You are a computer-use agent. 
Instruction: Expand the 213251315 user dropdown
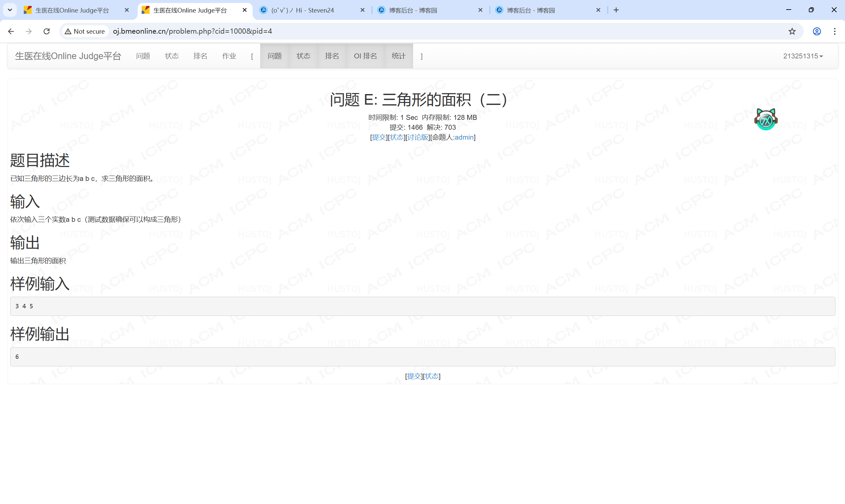click(x=803, y=56)
